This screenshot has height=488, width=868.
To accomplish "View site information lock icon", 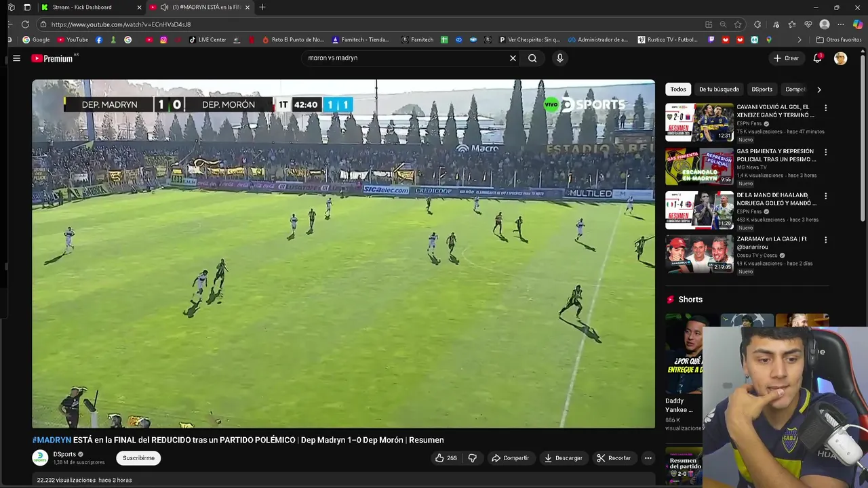I will 43,24.
